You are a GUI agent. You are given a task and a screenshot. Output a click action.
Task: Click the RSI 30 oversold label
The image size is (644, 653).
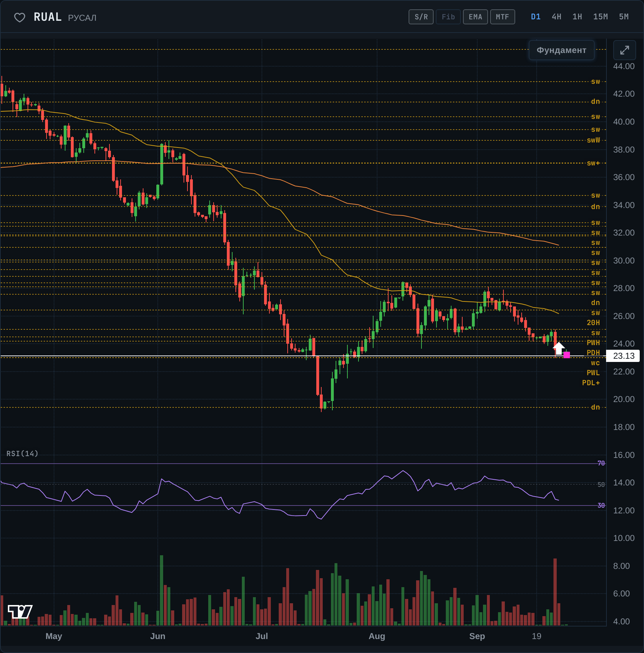pos(601,506)
